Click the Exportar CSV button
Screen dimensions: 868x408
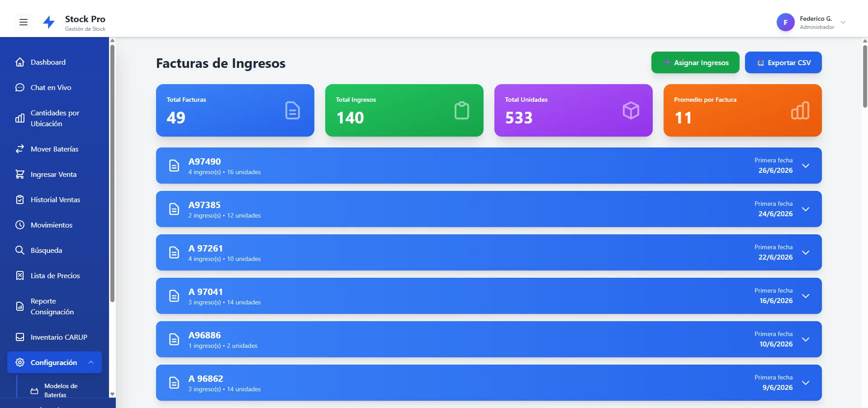(x=783, y=62)
